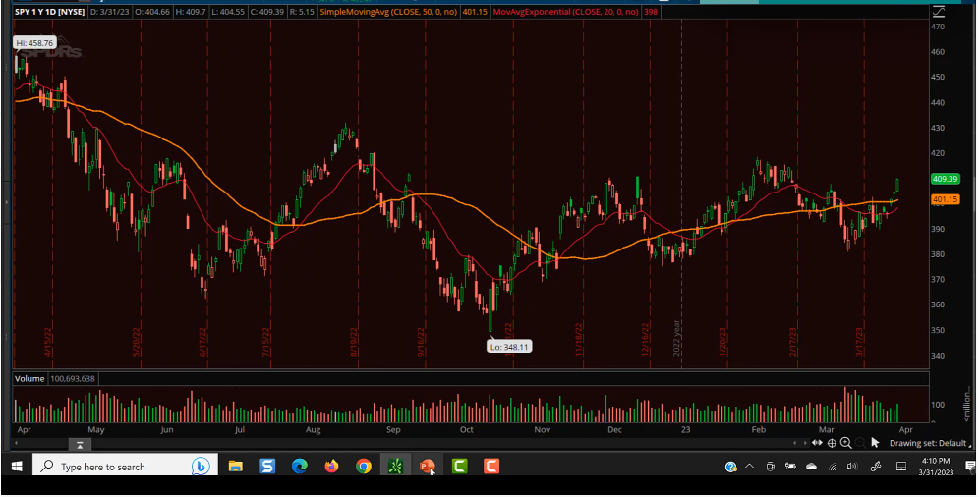Open the green Camtasia taskbar icon
Image resolution: width=980 pixels, height=497 pixels.
460,467
